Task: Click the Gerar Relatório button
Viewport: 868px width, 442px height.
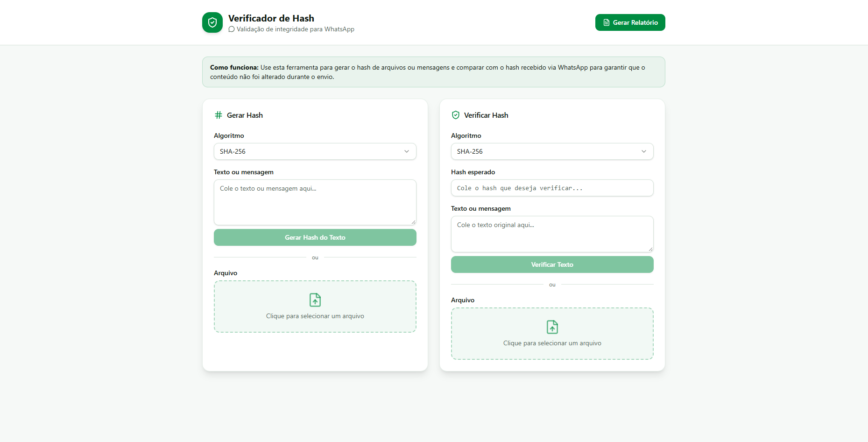Action: [630, 22]
